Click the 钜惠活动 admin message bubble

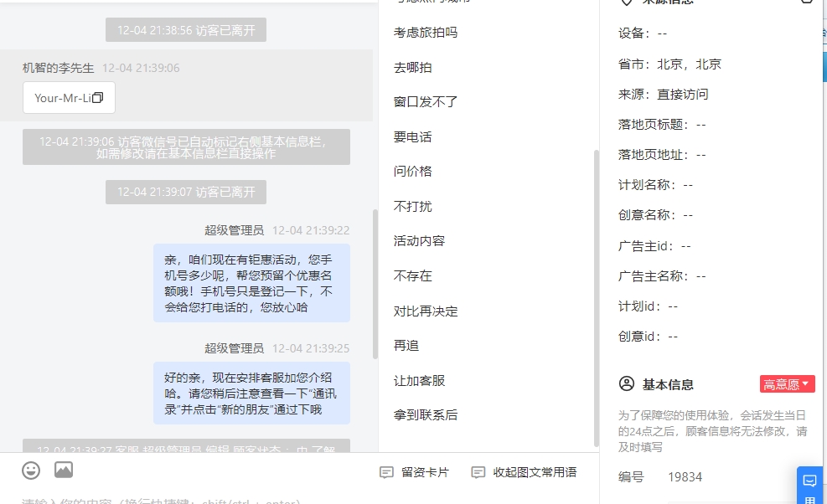click(251, 283)
